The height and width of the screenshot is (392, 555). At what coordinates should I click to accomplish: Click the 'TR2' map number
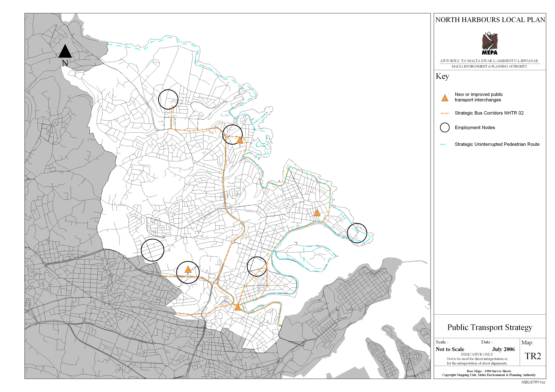click(x=533, y=356)
